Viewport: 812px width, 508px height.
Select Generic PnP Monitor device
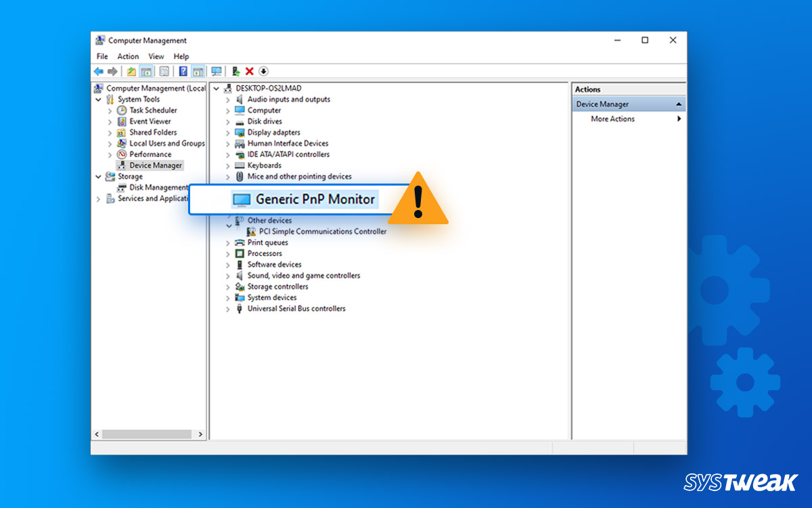click(316, 199)
